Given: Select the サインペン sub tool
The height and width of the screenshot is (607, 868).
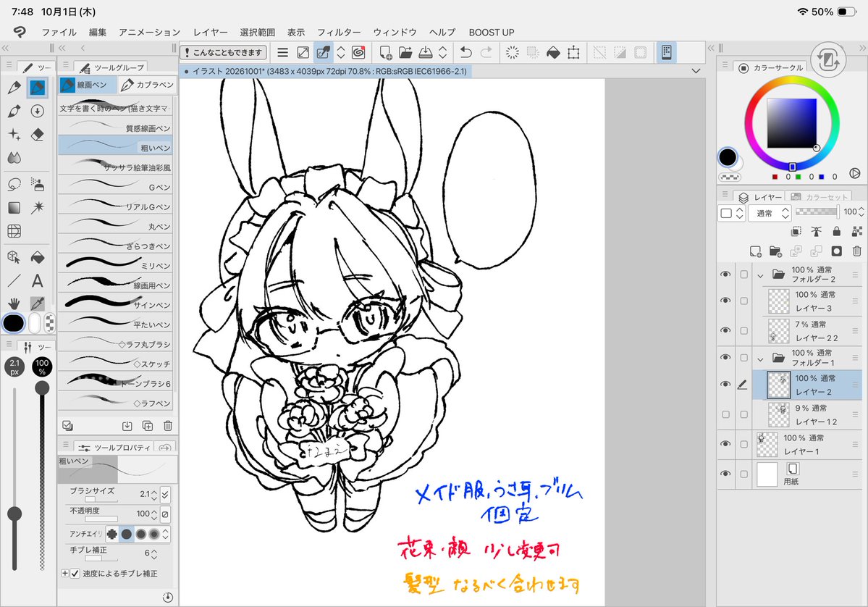Looking at the screenshot, I should point(115,304).
